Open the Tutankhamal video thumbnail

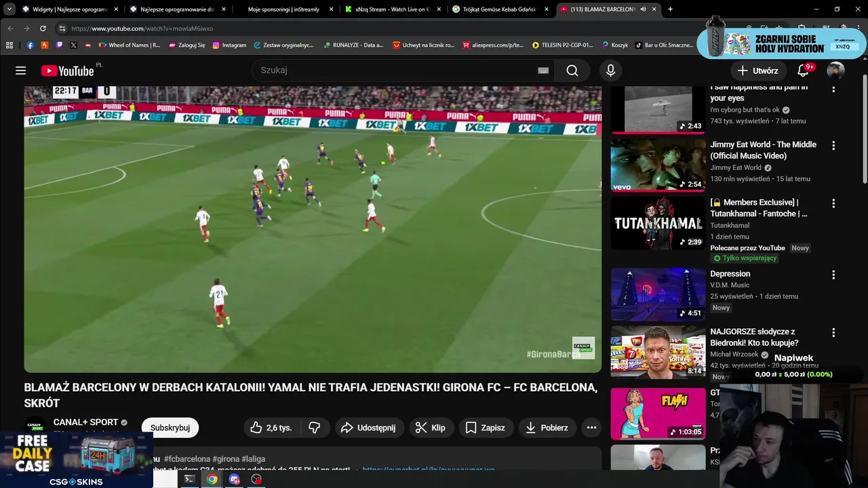pyautogui.click(x=658, y=223)
